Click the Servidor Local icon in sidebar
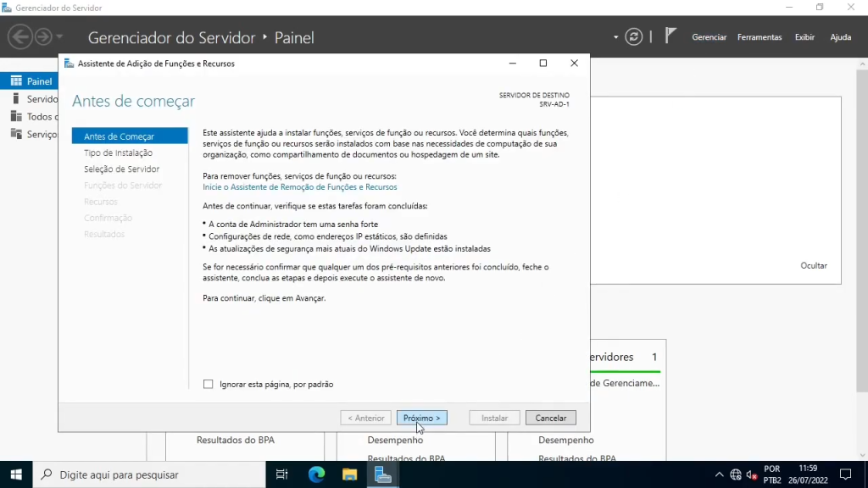Screen dimensions: 868x488 (x=16, y=99)
